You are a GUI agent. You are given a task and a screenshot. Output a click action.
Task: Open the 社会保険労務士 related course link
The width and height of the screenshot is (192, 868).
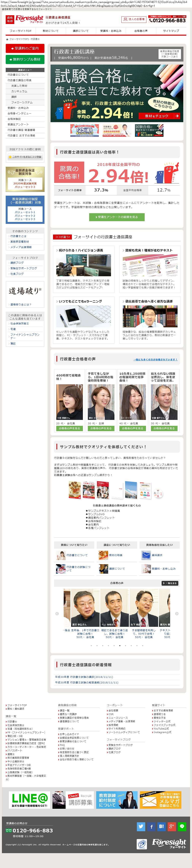pos(20,323)
